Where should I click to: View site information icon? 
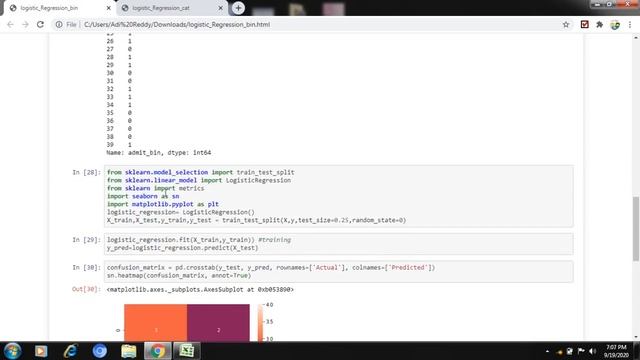[x=59, y=24]
